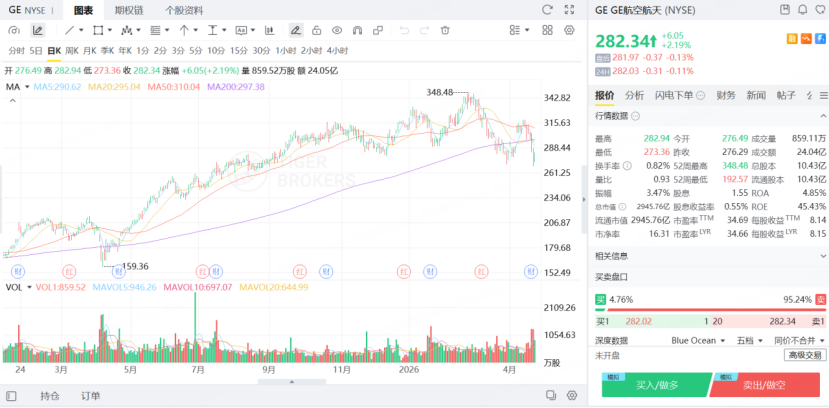829x408 pixels.
Task: Click the blue lightning trade badge
Action: click(x=820, y=38)
